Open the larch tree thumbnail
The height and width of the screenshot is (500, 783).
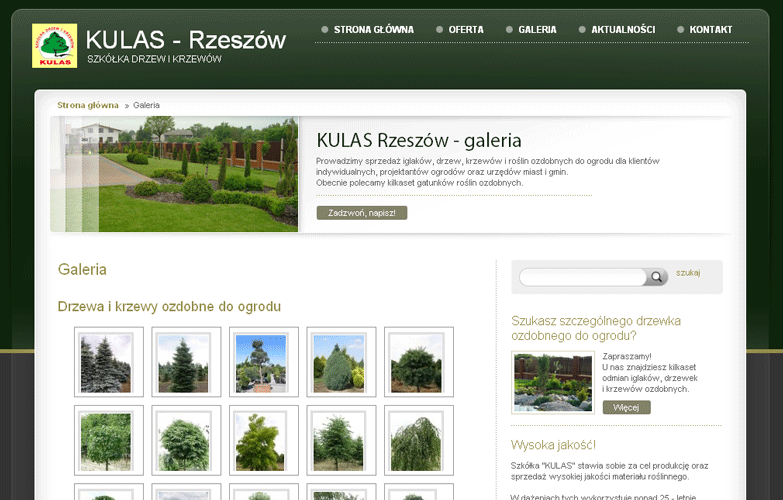pos(341,441)
